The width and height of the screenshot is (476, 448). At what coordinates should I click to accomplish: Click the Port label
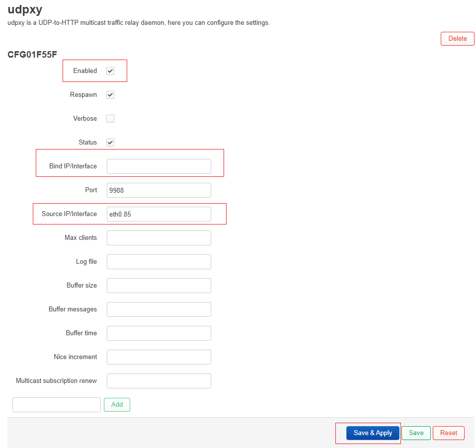91,190
